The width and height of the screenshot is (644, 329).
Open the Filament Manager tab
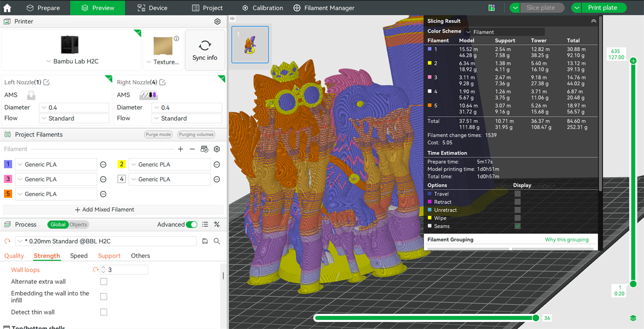pyautogui.click(x=324, y=8)
